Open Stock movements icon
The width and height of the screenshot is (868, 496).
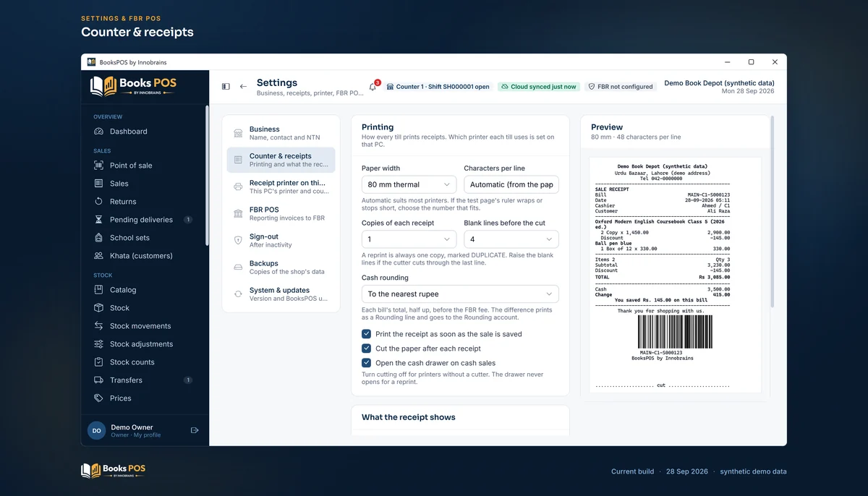click(x=98, y=326)
